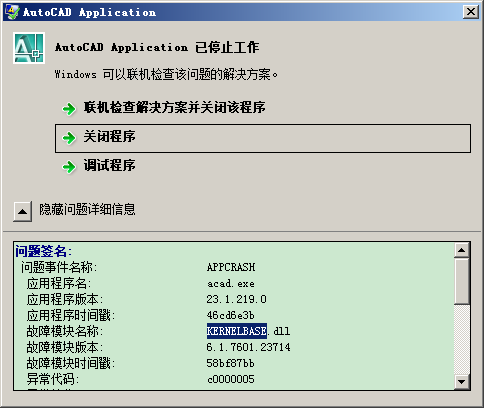Click scrollbar up arrow in details box
Screen dimensions: 484x408
pyautogui.click(x=462, y=250)
